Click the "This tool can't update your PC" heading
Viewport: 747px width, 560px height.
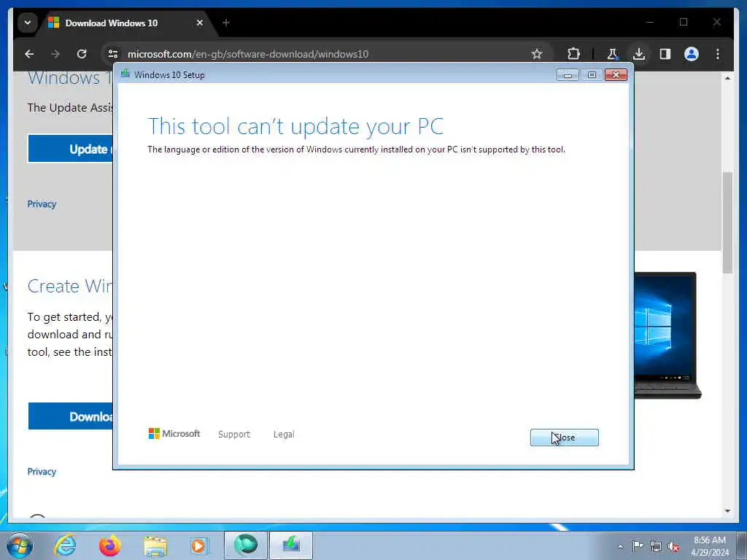click(296, 127)
